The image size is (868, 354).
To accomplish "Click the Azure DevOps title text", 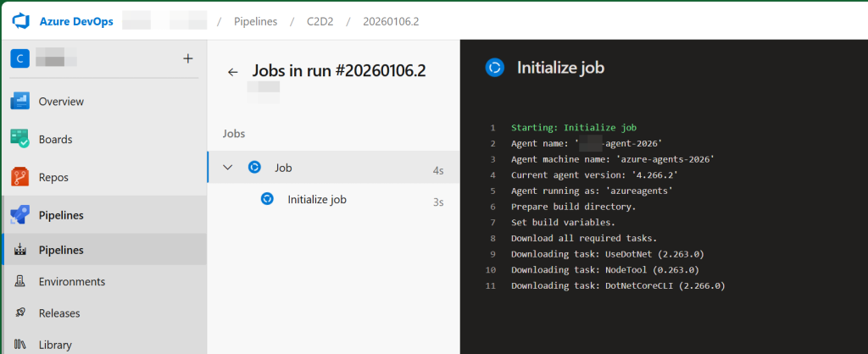I will point(75,19).
